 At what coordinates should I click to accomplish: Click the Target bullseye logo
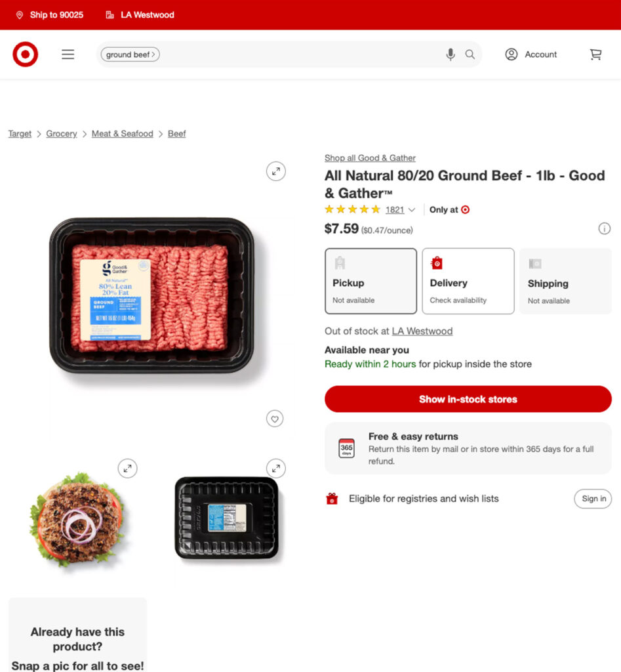click(x=26, y=54)
